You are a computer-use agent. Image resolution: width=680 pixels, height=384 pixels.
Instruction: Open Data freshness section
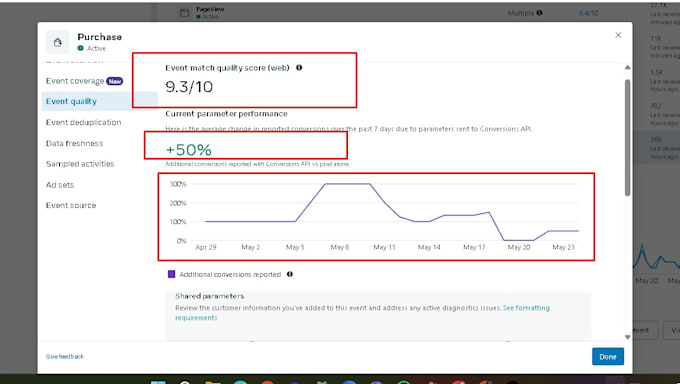pyautogui.click(x=74, y=143)
